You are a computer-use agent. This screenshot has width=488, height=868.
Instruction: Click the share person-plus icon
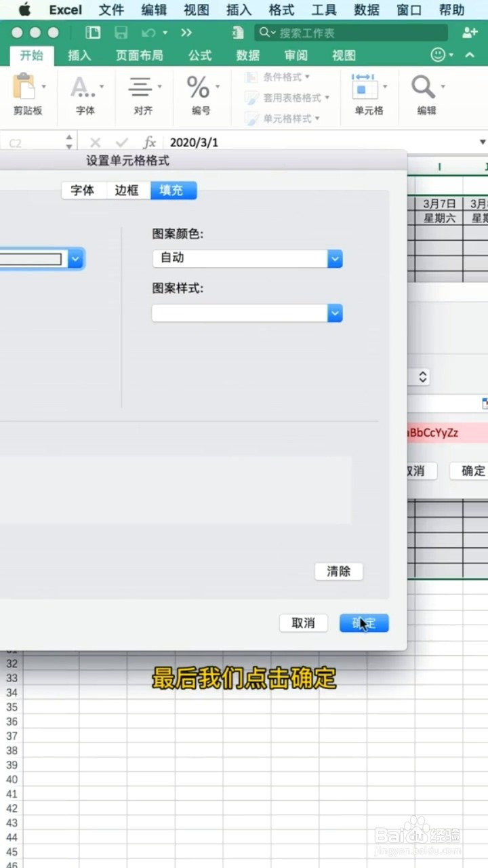pyautogui.click(x=470, y=33)
